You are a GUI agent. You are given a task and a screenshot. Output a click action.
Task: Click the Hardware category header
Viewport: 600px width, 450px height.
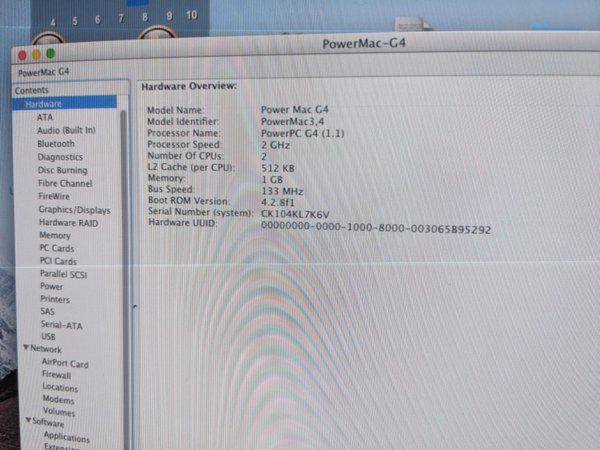43,103
